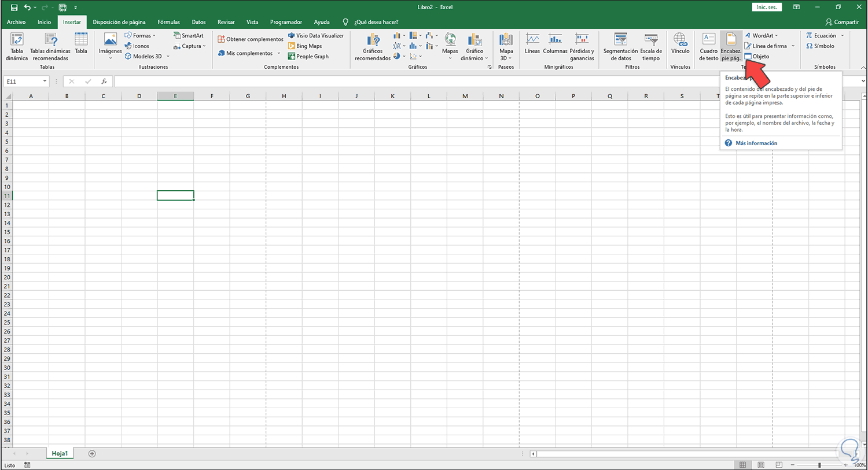Launch Visio Data Visualizer
Screen dimensions: 868x470
(316, 36)
